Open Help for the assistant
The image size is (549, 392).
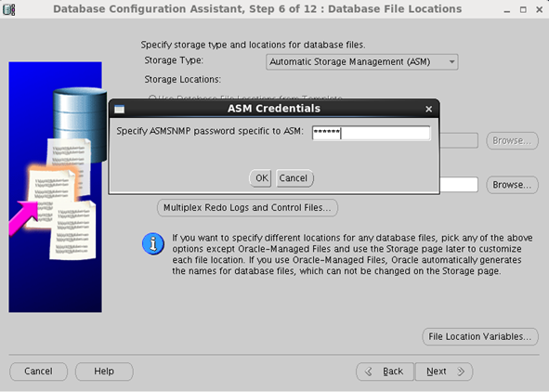104,371
